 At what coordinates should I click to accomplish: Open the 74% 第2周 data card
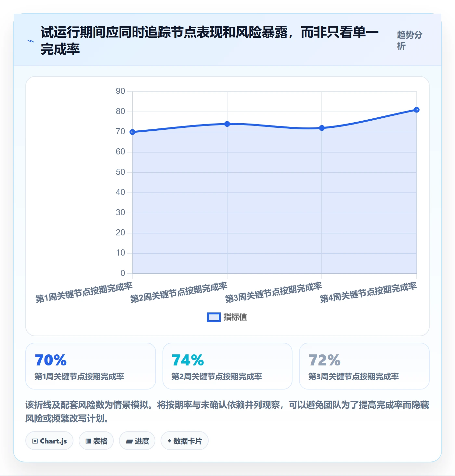(x=227, y=366)
